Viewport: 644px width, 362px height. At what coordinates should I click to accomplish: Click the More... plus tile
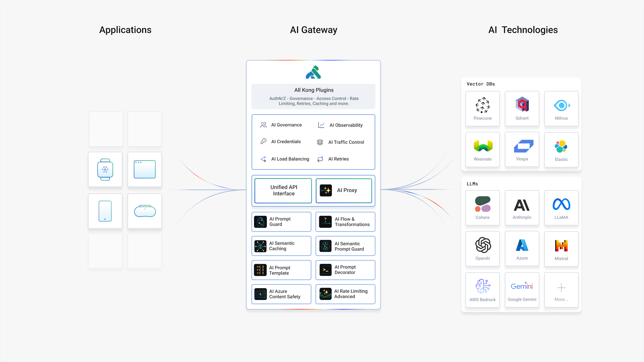tap(561, 290)
